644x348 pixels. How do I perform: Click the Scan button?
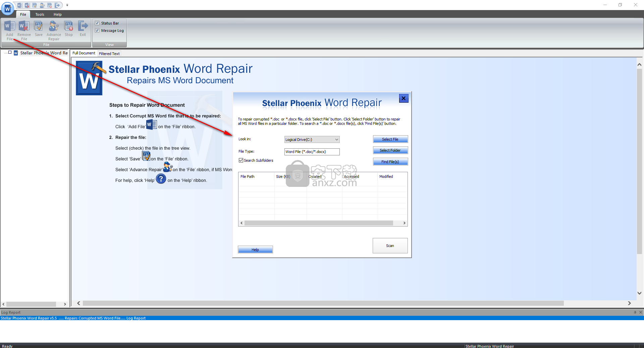390,246
